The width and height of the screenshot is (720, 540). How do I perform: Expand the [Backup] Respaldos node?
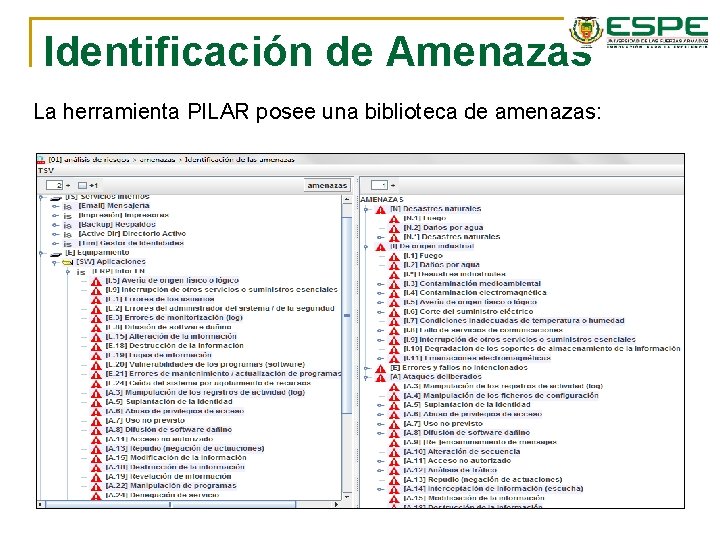tap(55, 225)
